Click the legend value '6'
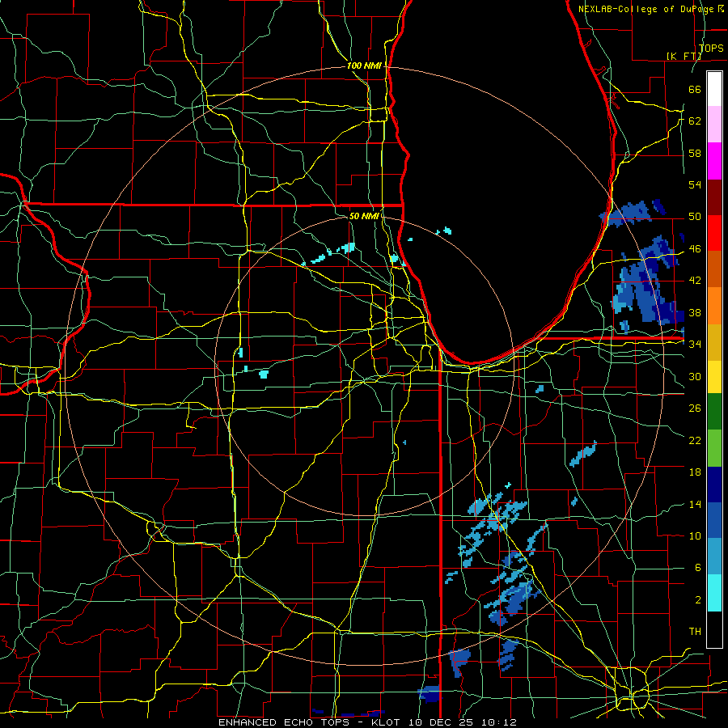728x728 pixels. 697,567
